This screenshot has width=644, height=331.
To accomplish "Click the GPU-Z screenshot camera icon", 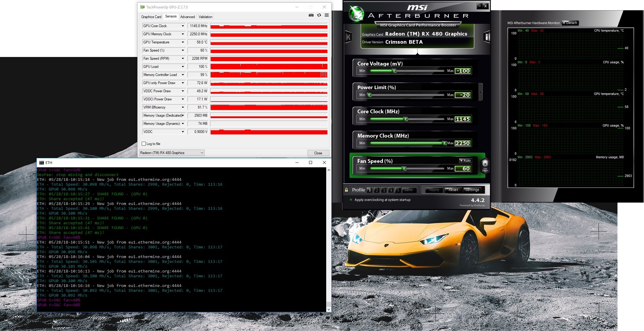I will (311, 15).
